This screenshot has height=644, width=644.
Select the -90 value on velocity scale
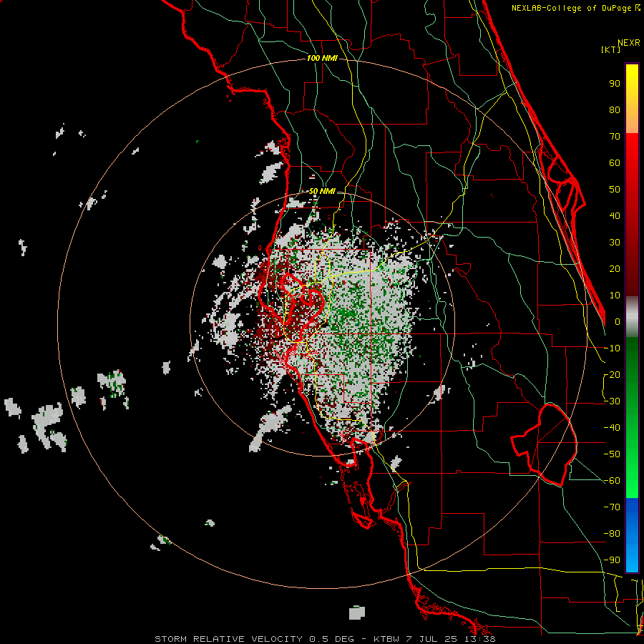[x=612, y=560]
